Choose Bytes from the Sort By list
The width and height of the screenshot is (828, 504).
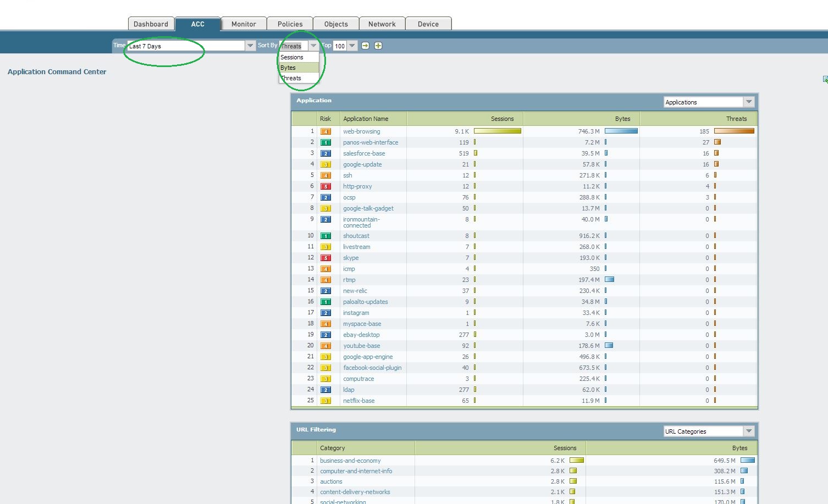click(299, 68)
